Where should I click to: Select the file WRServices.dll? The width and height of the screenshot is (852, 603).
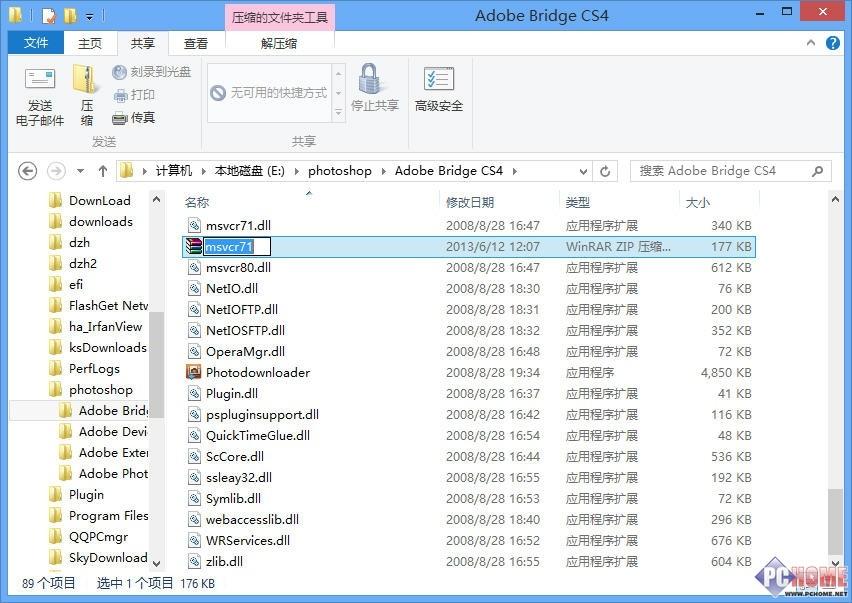point(248,540)
